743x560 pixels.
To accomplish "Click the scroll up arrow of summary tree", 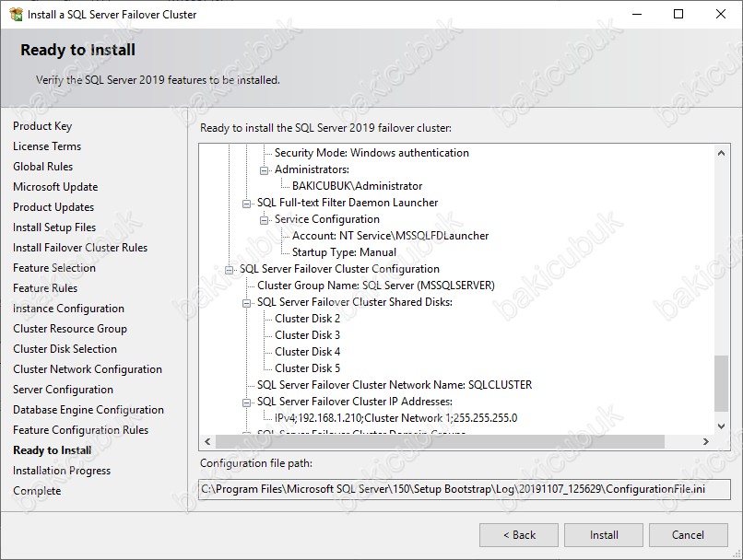I will click(721, 153).
